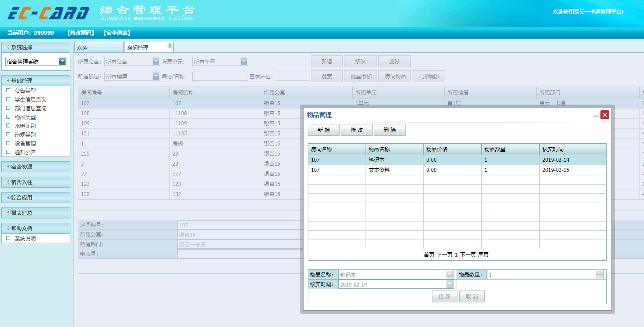Click the icon beside 部门信息查询
This screenshot has height=327, width=644.
tap(8, 108)
